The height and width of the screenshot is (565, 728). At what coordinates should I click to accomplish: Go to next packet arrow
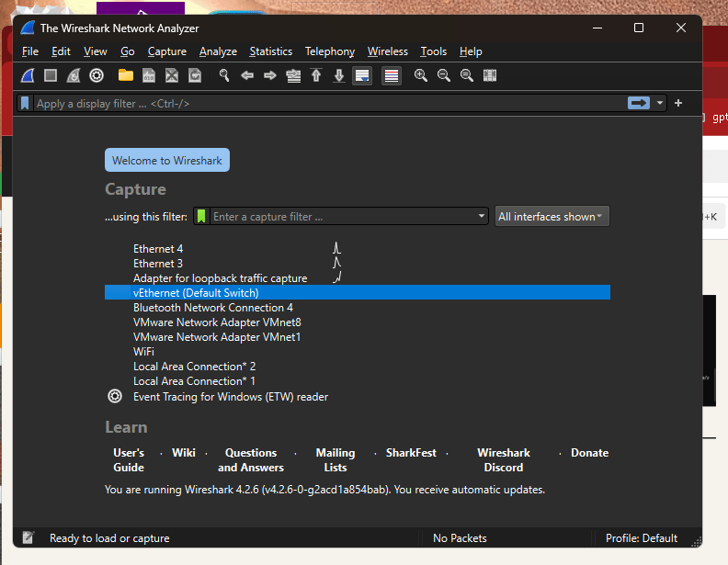pyautogui.click(x=270, y=75)
